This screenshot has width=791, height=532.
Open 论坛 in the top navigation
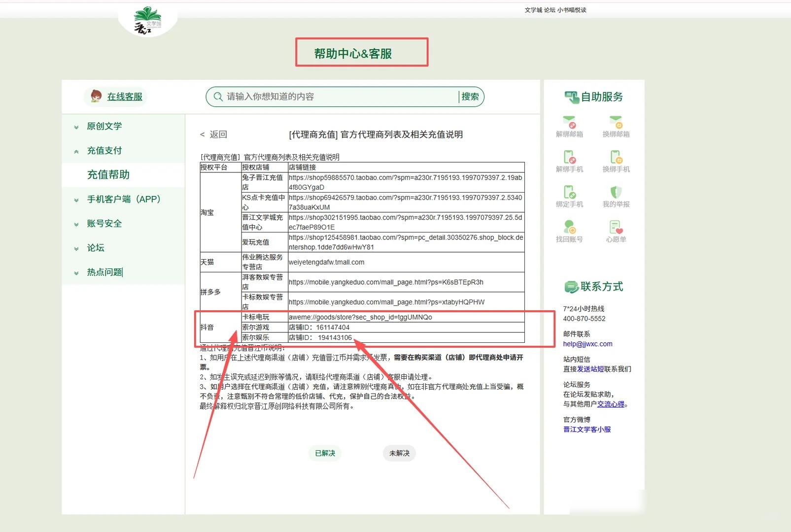(x=550, y=10)
